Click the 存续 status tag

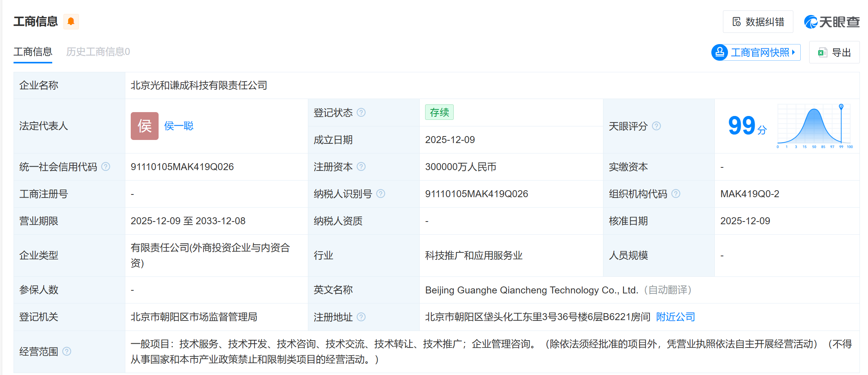click(x=439, y=112)
